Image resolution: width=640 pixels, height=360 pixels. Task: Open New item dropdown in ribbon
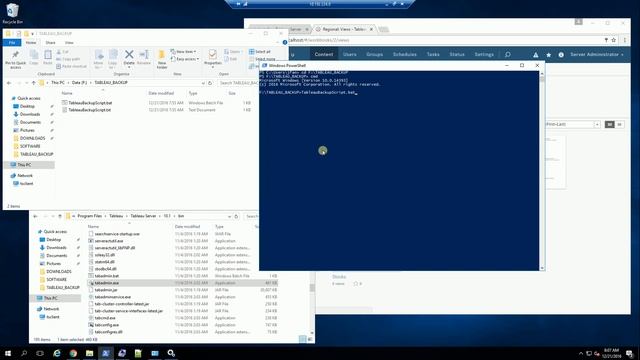183,52
